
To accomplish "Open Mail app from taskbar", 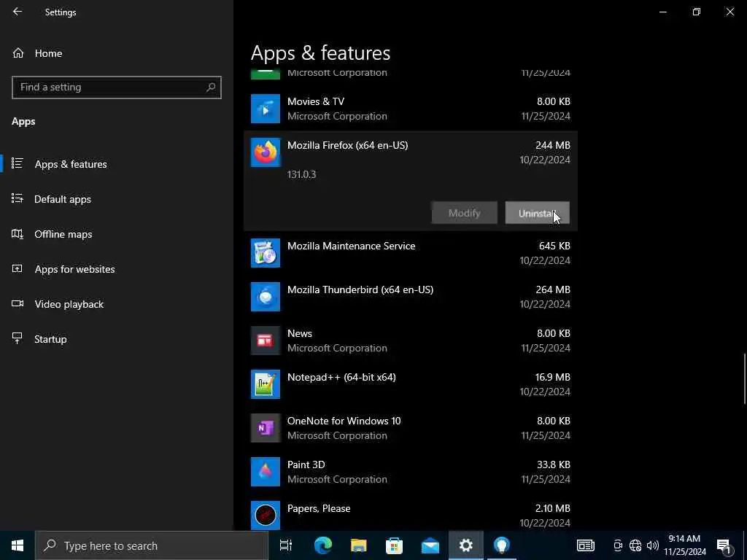I will [430, 545].
